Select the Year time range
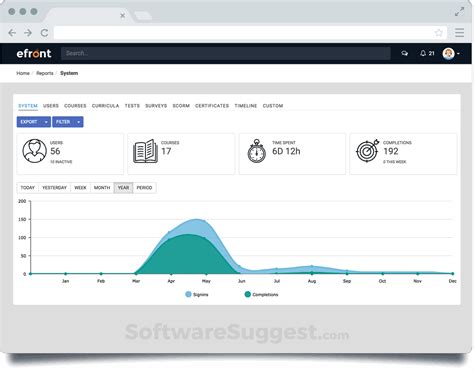 coord(123,188)
